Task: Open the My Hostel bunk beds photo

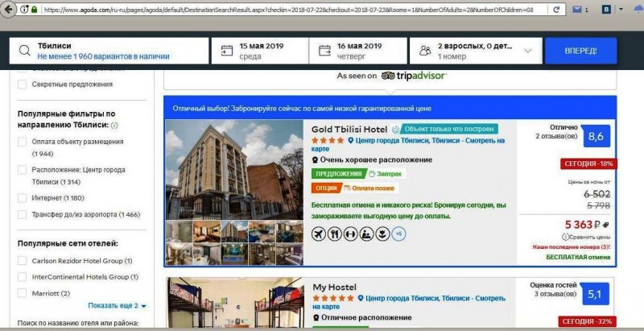Action: coord(236,303)
